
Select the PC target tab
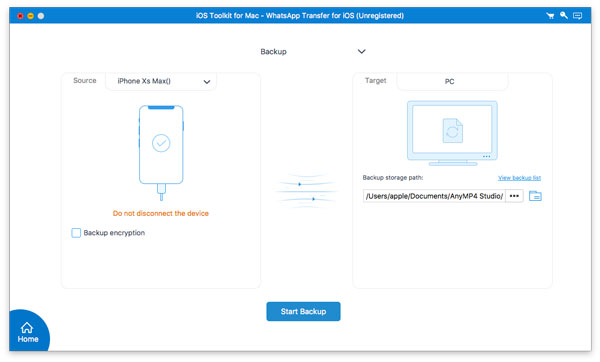click(x=452, y=82)
